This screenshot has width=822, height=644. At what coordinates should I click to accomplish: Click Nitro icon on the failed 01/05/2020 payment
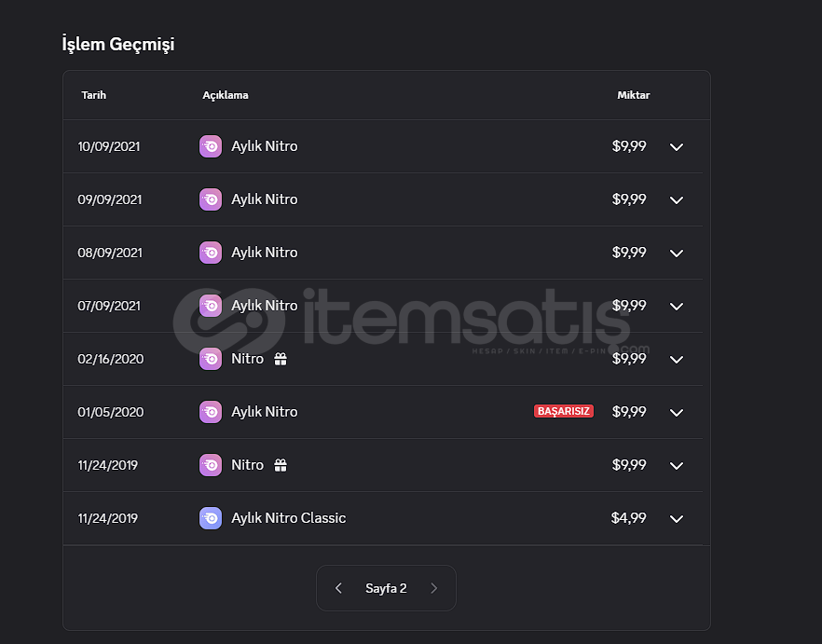[x=211, y=412]
